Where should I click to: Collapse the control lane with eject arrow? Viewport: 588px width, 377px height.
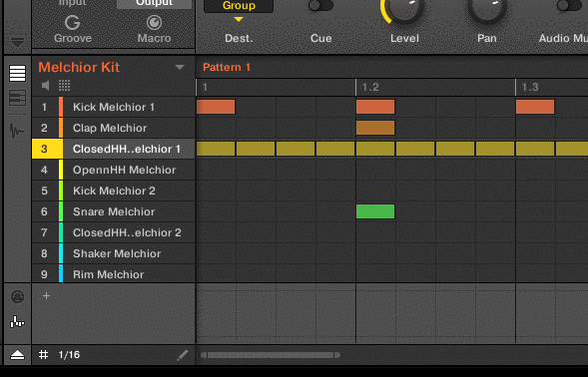coord(17,355)
